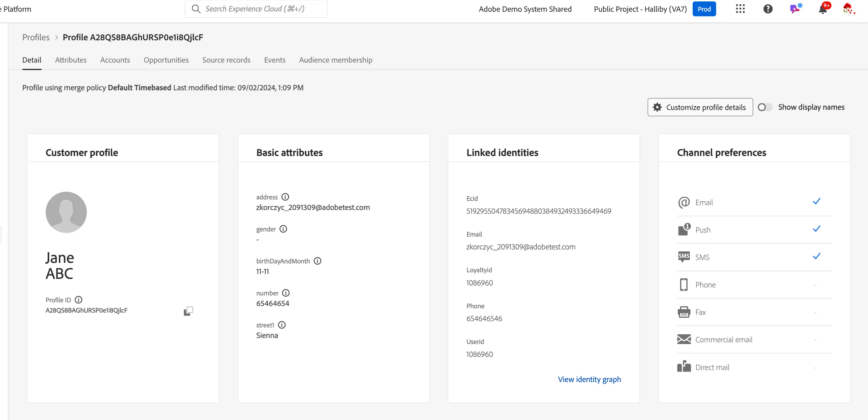Show info for street1 attribute
This screenshot has width=868, height=420.
click(282, 325)
